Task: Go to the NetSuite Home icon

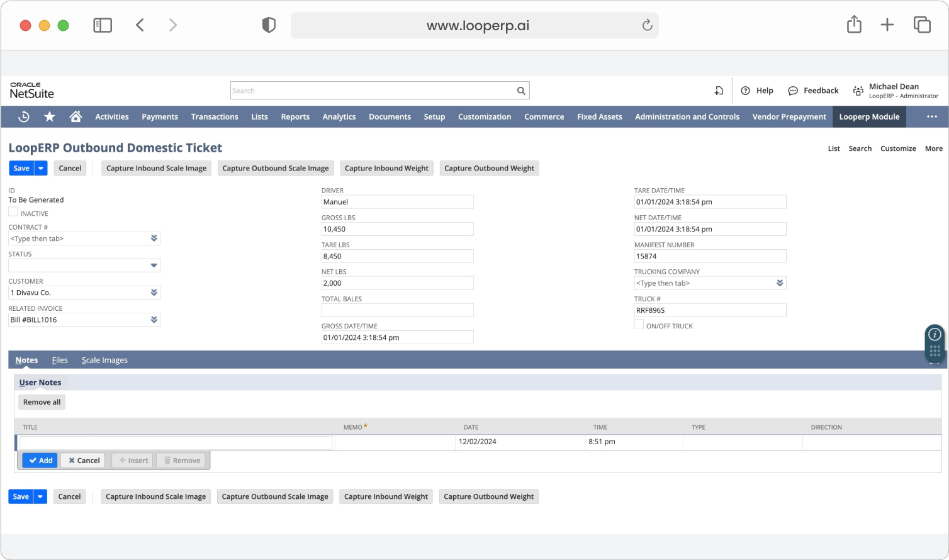Action: pos(76,116)
